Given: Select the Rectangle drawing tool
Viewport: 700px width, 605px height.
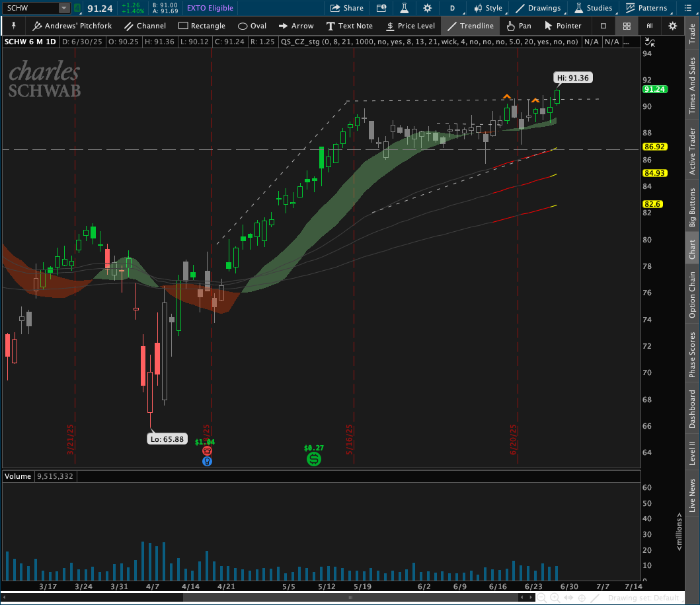Looking at the screenshot, I should 202,26.
